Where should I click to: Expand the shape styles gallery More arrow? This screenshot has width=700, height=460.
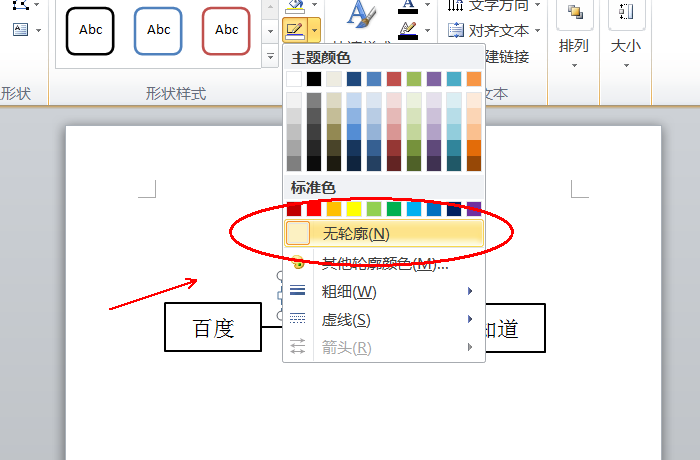coord(270,56)
